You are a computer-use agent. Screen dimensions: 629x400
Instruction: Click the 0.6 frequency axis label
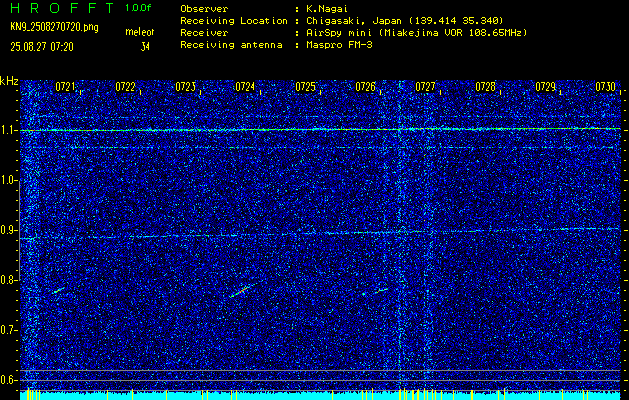coord(8,380)
